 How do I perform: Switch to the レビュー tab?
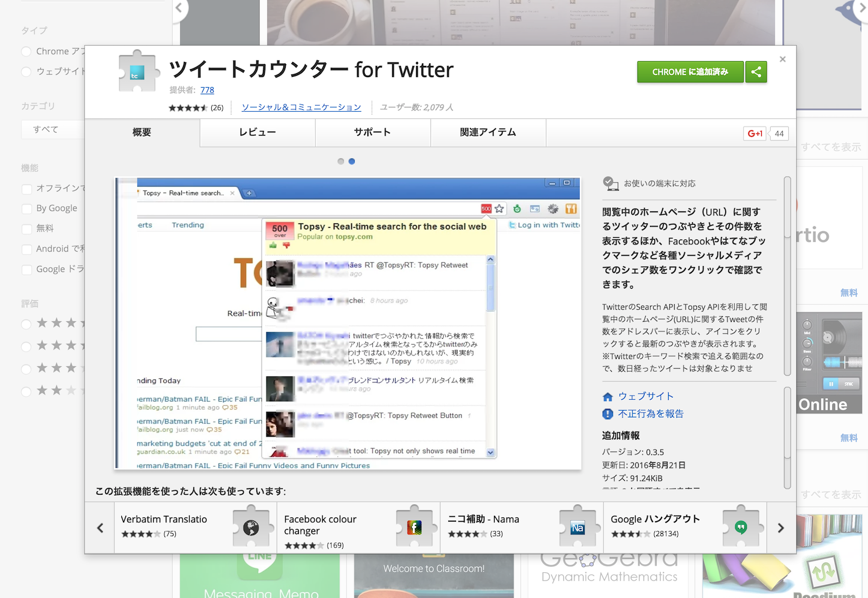coord(258,132)
